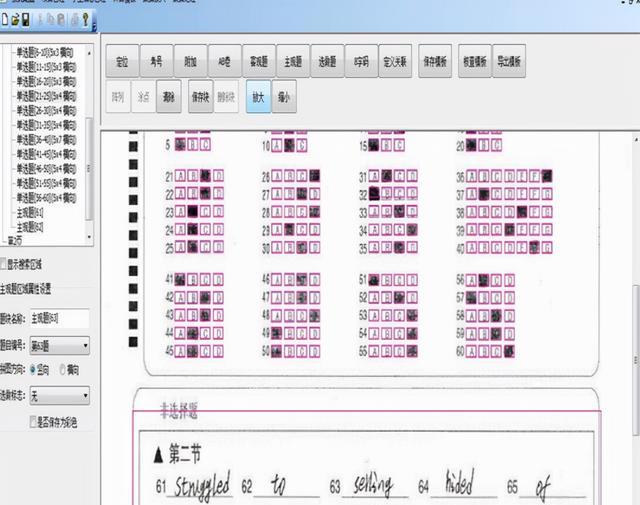Select tree item 单选题[41-45]
Image resolution: width=640 pixels, height=505 pixels.
click(x=46, y=154)
